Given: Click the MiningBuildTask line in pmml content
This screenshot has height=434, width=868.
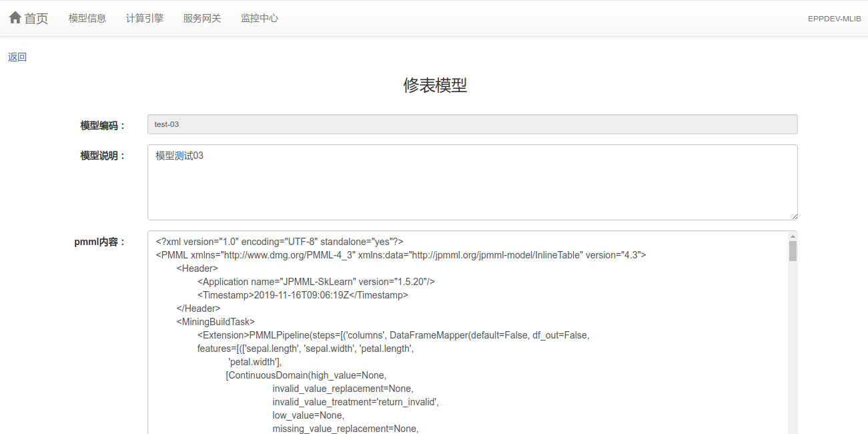Looking at the screenshot, I should tap(215, 322).
